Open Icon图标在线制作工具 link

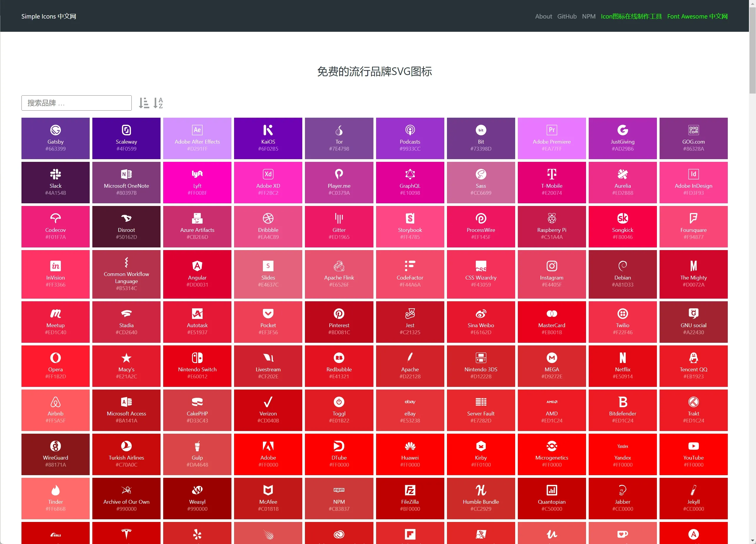(631, 16)
